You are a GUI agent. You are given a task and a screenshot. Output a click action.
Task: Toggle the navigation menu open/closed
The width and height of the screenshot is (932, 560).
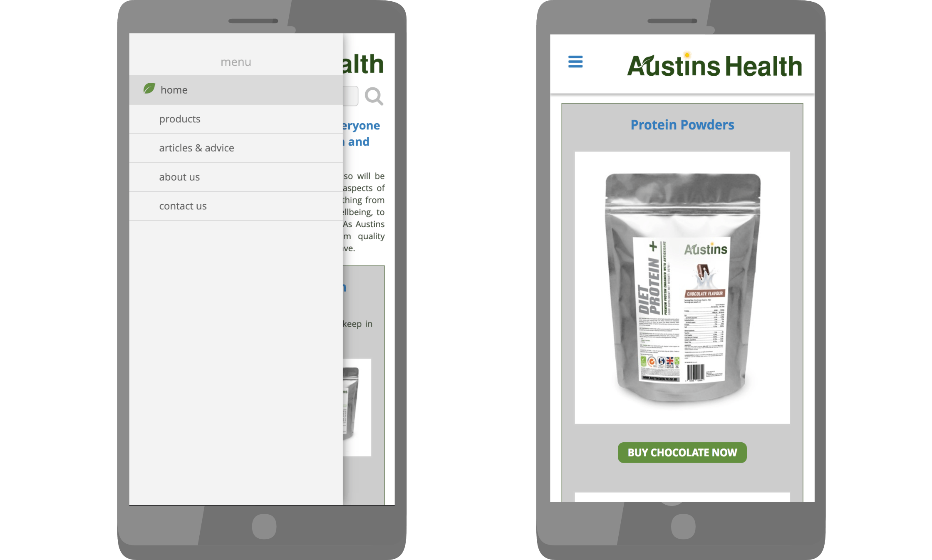click(x=575, y=62)
